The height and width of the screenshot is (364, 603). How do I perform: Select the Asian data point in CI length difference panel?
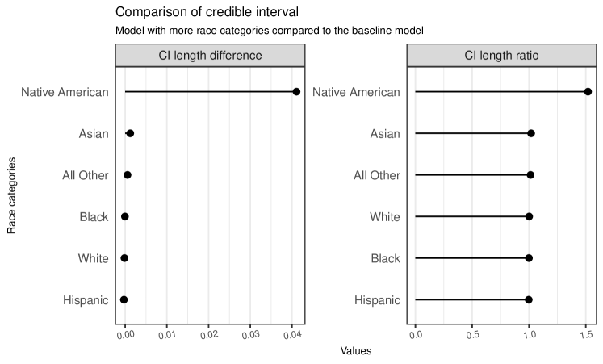click(x=130, y=133)
